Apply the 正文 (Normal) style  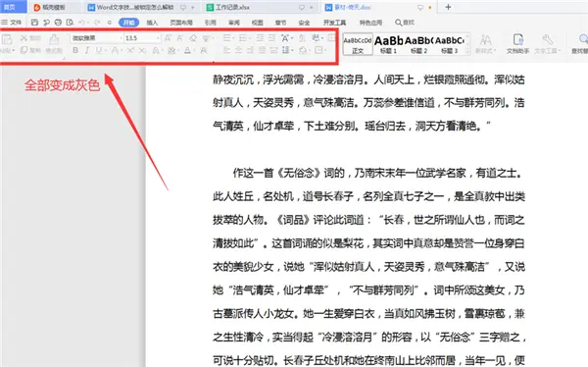click(358, 44)
